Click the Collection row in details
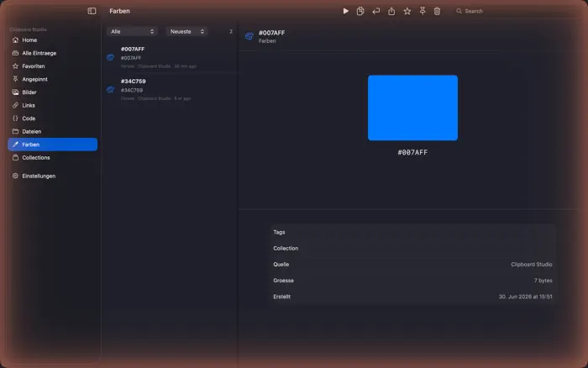 (412, 249)
